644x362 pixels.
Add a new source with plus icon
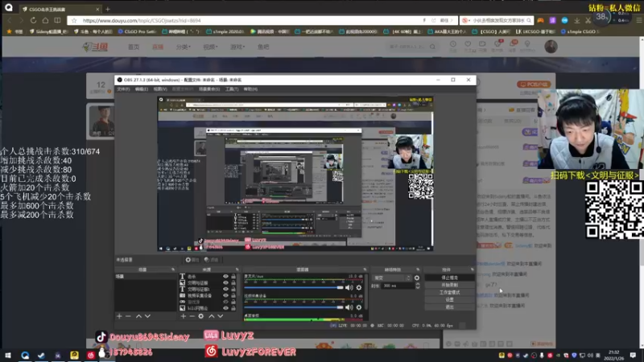[184, 316]
